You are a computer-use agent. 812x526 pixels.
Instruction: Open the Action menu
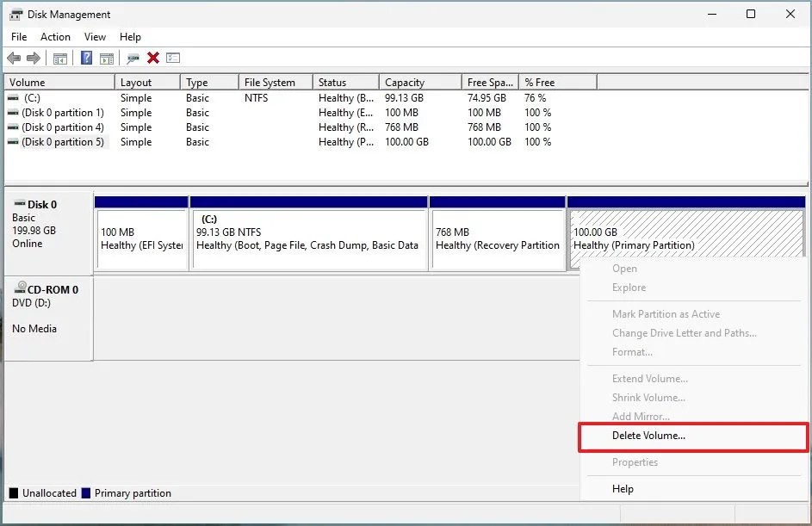55,37
